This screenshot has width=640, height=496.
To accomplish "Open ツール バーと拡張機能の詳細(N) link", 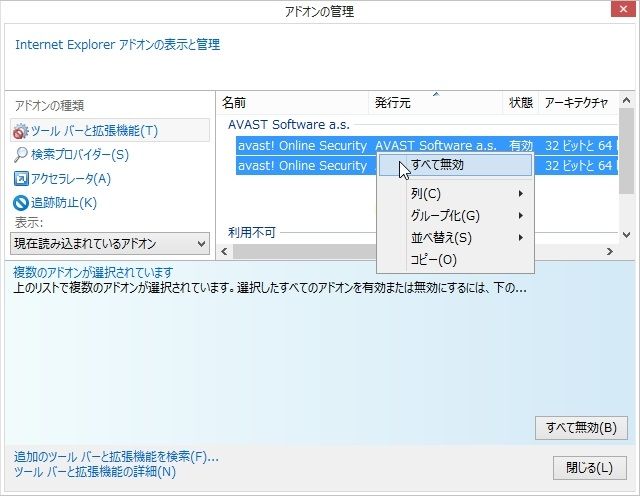I will tap(95, 472).
